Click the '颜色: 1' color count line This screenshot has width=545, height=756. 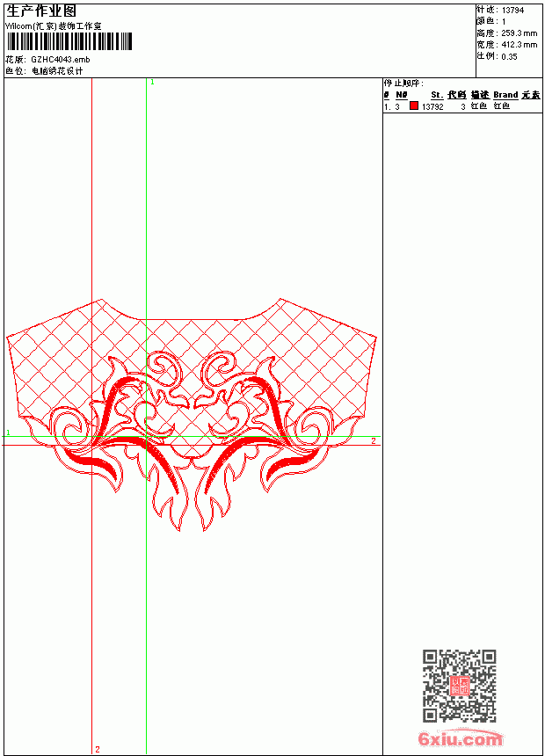coord(491,22)
